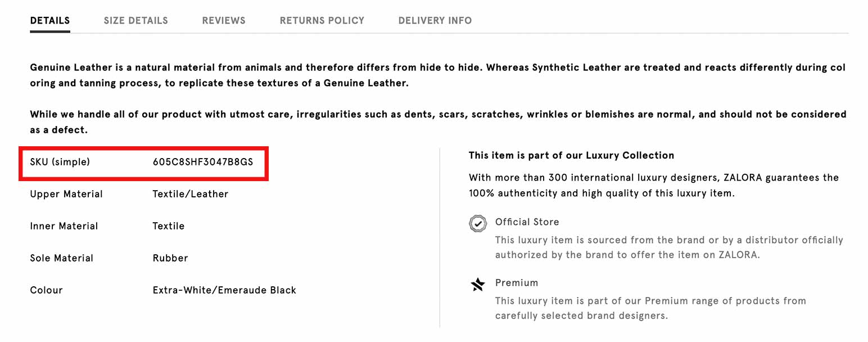Click the Colour label

point(47,290)
